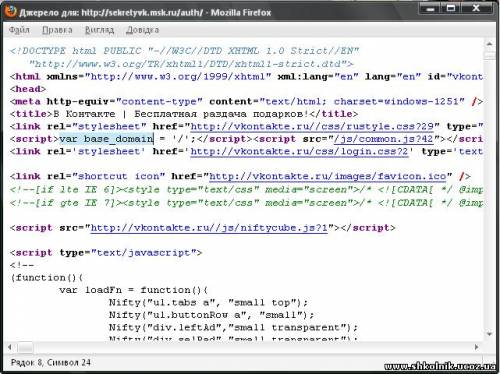Click the vertical scrollbar thumb

(489, 55)
